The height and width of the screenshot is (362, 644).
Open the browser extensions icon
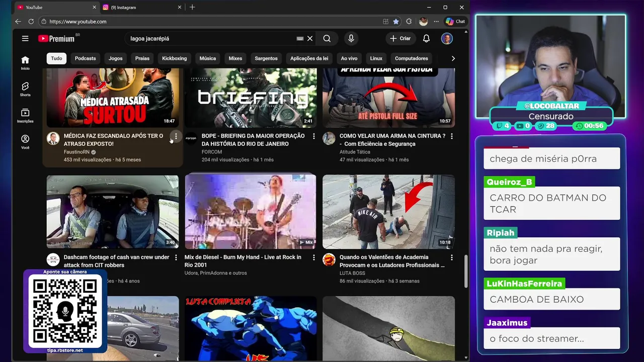409,22
